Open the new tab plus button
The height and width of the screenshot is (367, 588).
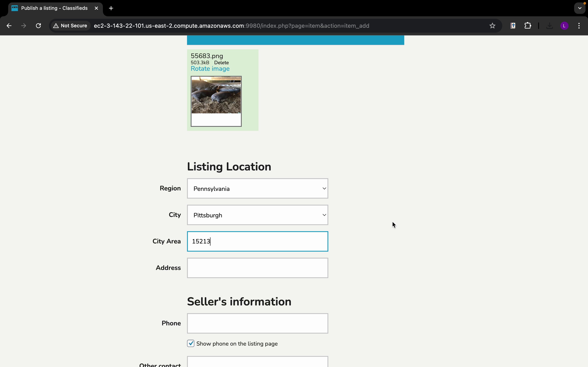click(x=111, y=8)
